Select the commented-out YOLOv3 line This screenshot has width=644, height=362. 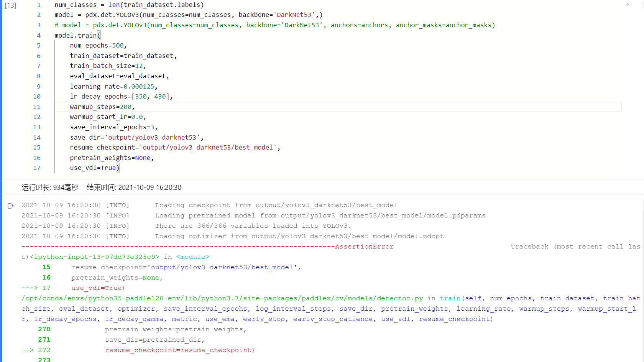pos(274,25)
